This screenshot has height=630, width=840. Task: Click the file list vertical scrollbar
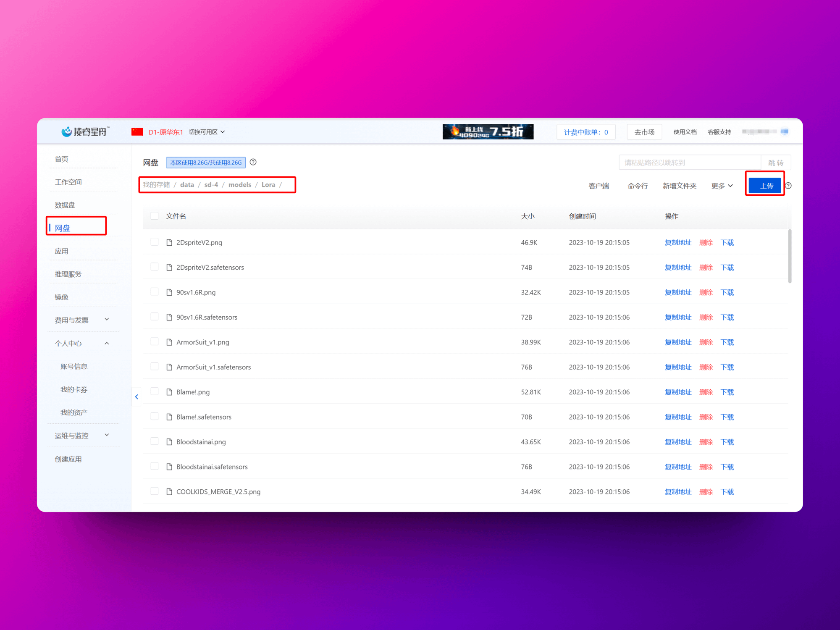(790, 256)
